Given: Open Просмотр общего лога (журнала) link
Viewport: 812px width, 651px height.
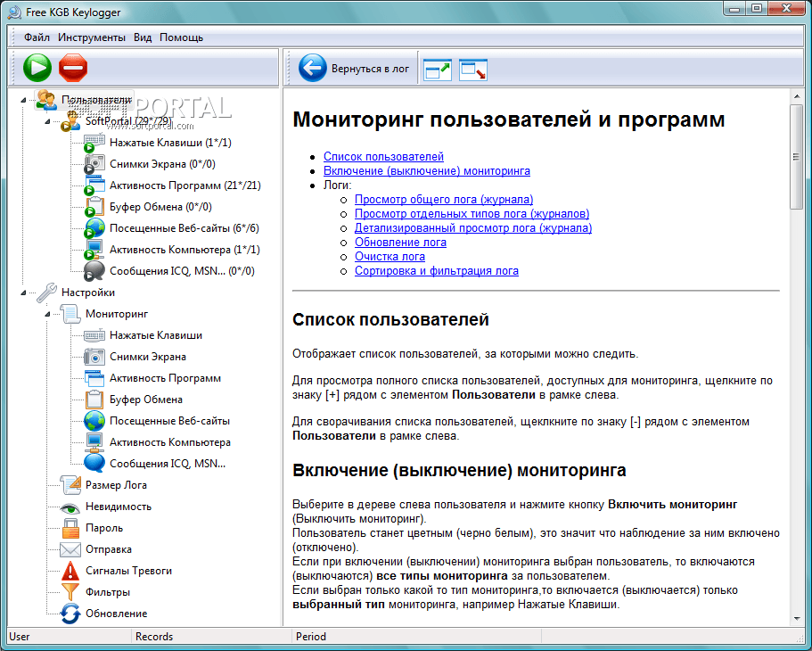Looking at the screenshot, I should [x=444, y=200].
